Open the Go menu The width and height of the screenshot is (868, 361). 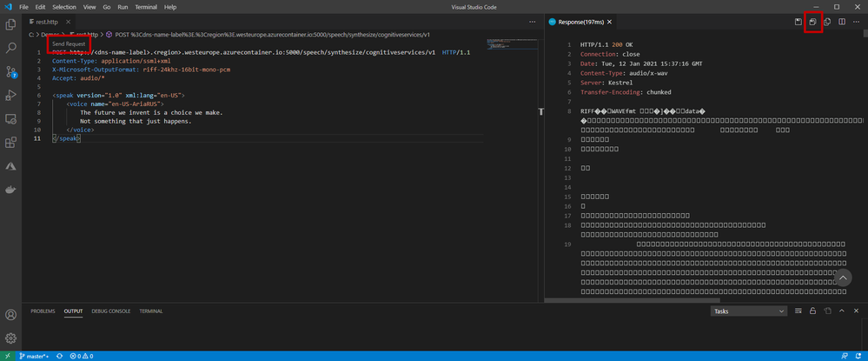click(106, 7)
